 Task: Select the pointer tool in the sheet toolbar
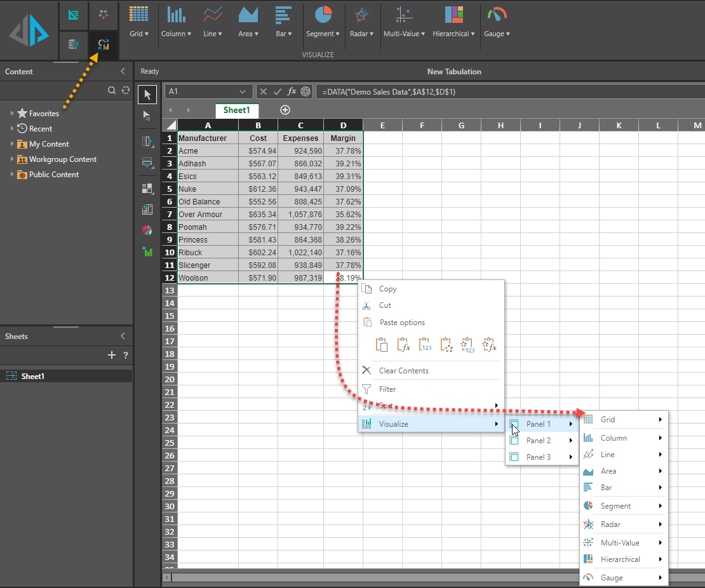(x=147, y=94)
